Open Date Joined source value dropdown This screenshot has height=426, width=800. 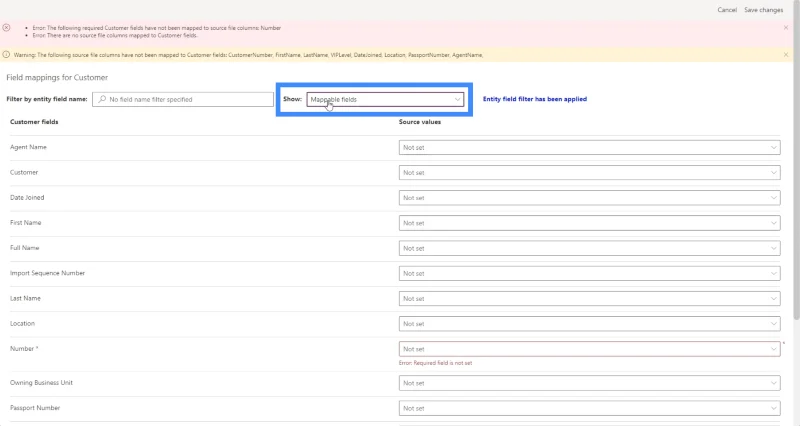click(x=589, y=198)
